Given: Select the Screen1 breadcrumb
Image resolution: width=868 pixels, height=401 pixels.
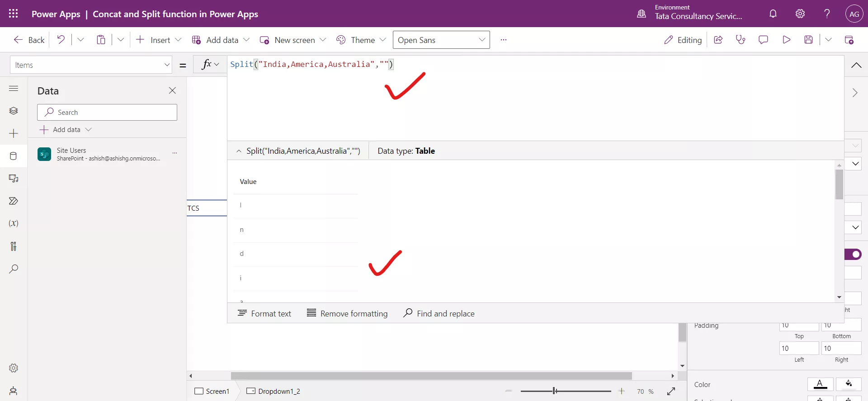Looking at the screenshot, I should click(x=212, y=391).
